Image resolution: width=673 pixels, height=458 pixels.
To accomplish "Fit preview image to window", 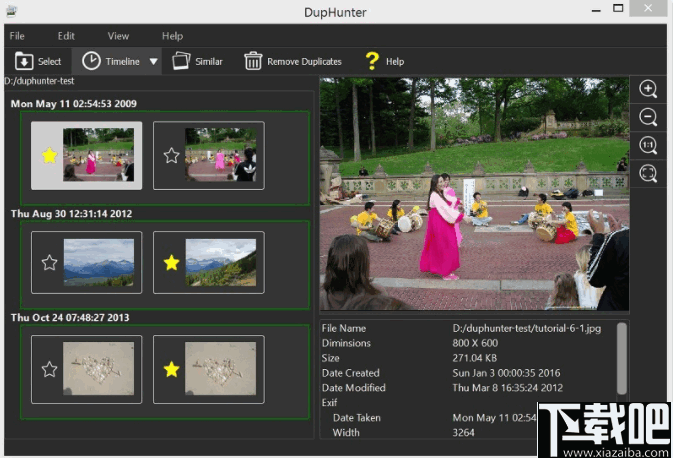I will click(x=648, y=174).
